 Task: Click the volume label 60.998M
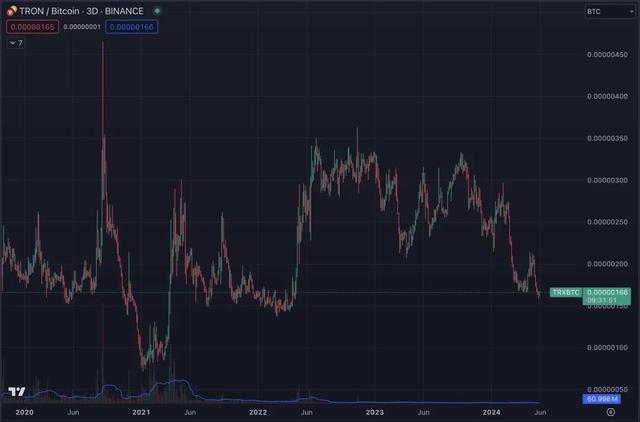click(x=602, y=399)
